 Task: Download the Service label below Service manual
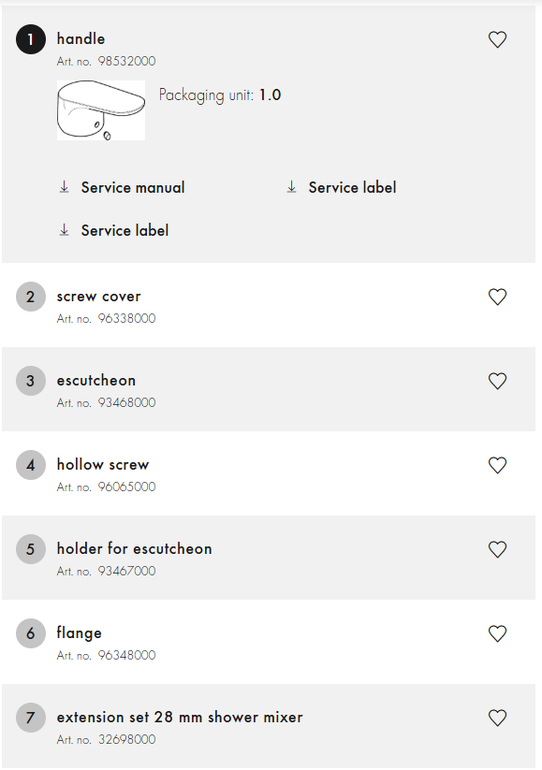(x=125, y=230)
